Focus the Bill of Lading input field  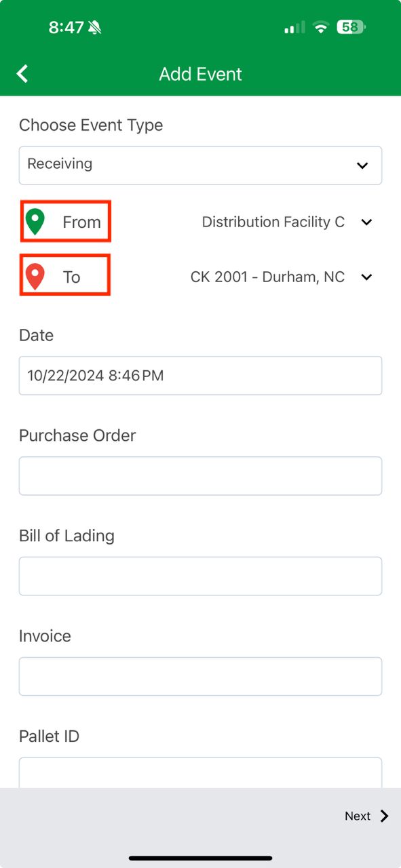[x=200, y=576]
